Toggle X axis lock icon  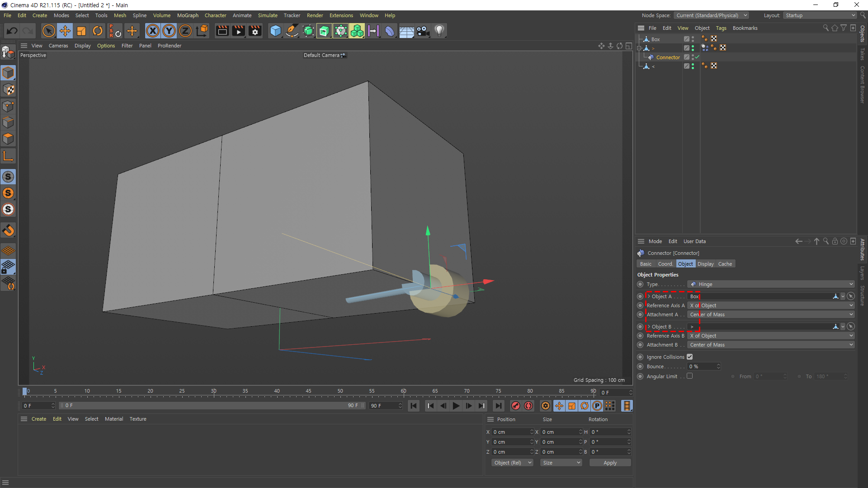(x=153, y=31)
